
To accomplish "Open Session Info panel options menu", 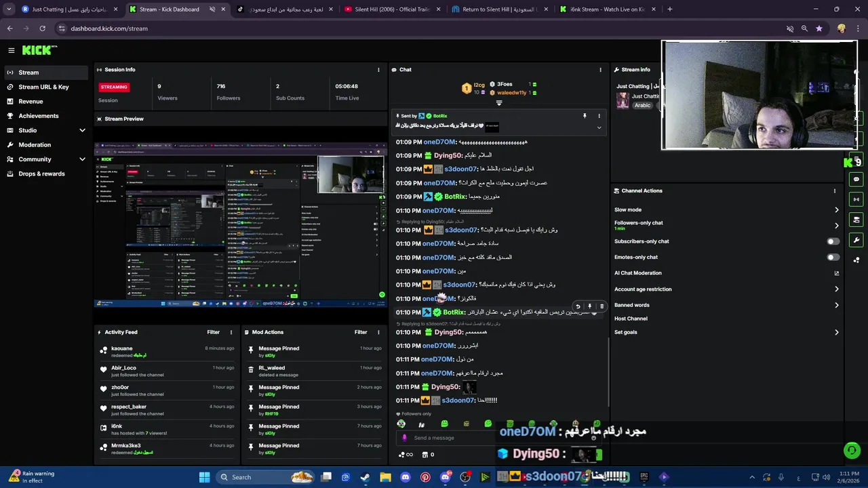I will coord(378,70).
